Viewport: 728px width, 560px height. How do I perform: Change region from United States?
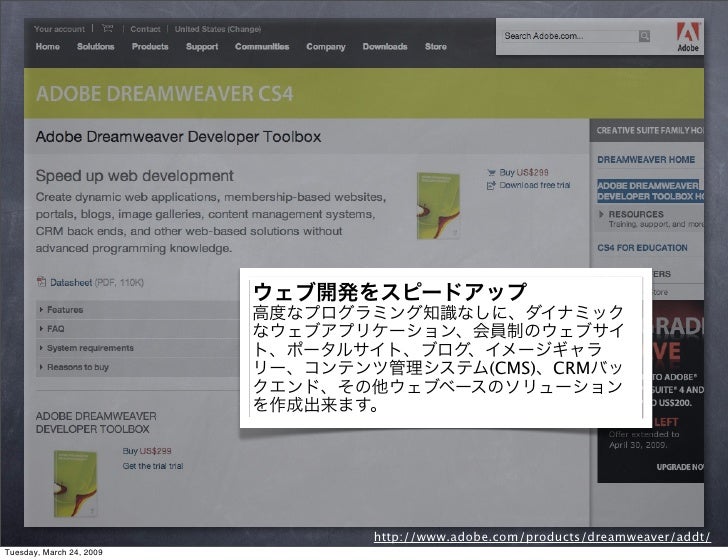(x=218, y=29)
